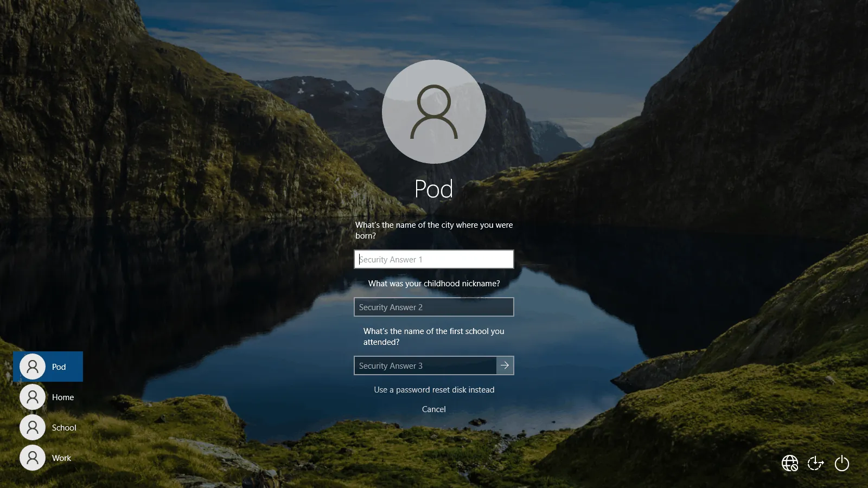Image resolution: width=868 pixels, height=488 pixels.
Task: Click the childhood nickname question text
Action: pos(434,283)
